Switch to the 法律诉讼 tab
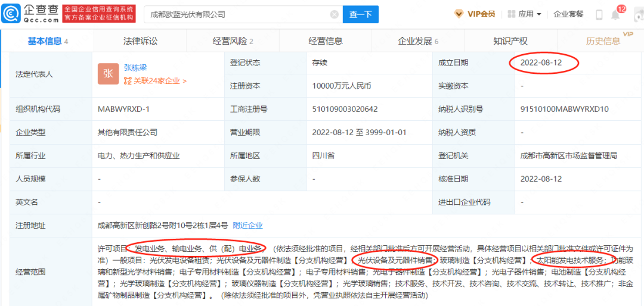Image resolution: width=644 pixels, height=306 pixels. 140,41
